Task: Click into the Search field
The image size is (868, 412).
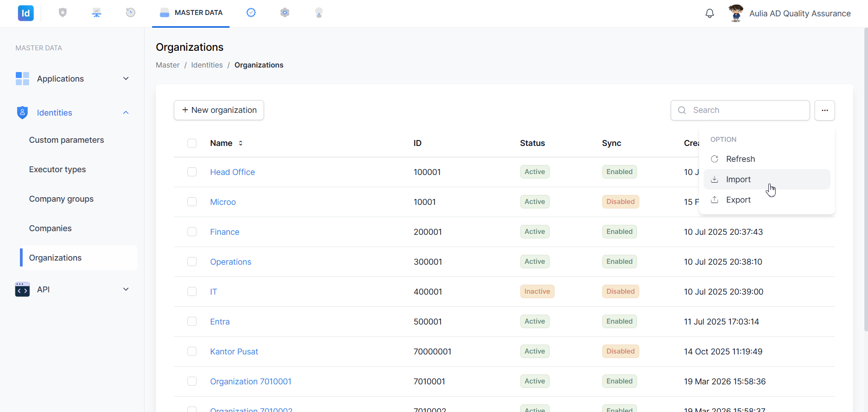Action: (740, 110)
